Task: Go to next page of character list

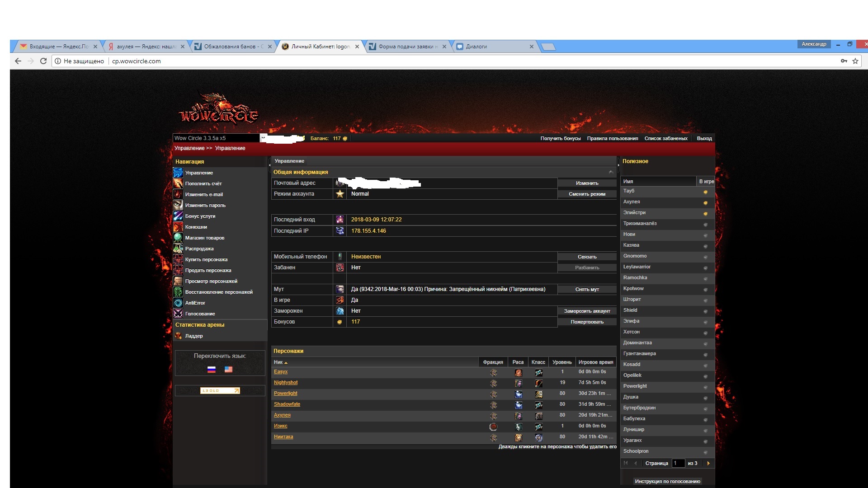Action: click(x=708, y=463)
